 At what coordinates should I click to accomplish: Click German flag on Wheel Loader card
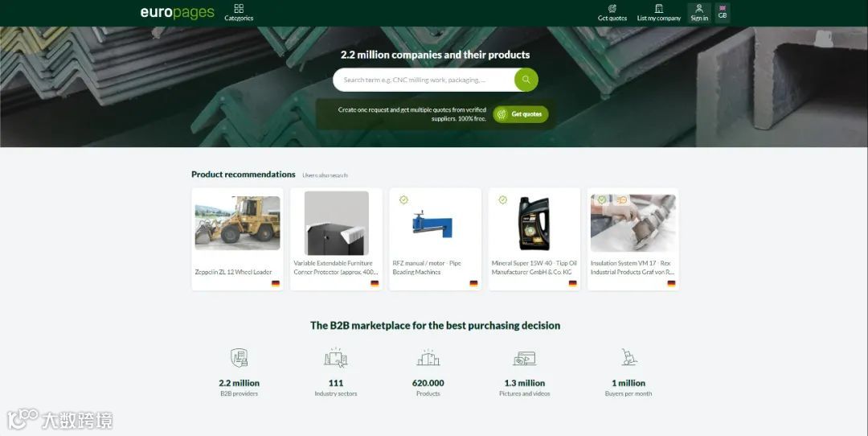[x=275, y=284]
